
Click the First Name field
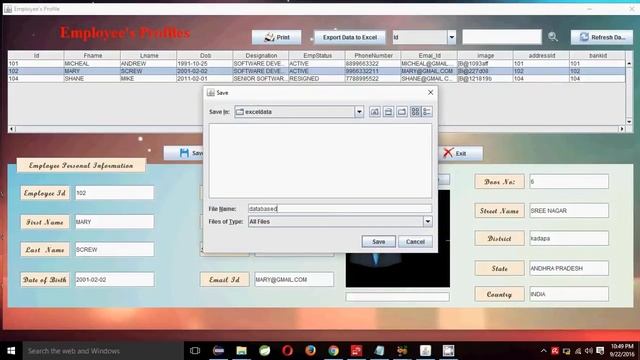tap(114, 222)
